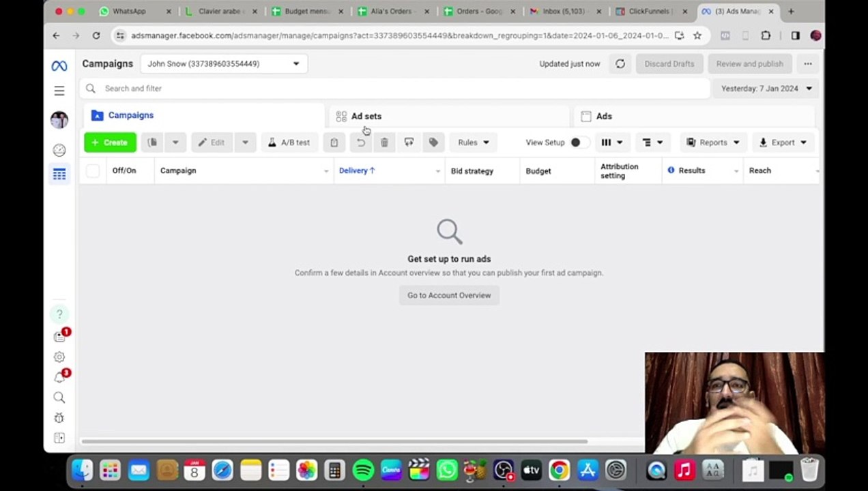Click the clipboard paste toolbar icon
The width and height of the screenshot is (868, 491).
coord(334,143)
